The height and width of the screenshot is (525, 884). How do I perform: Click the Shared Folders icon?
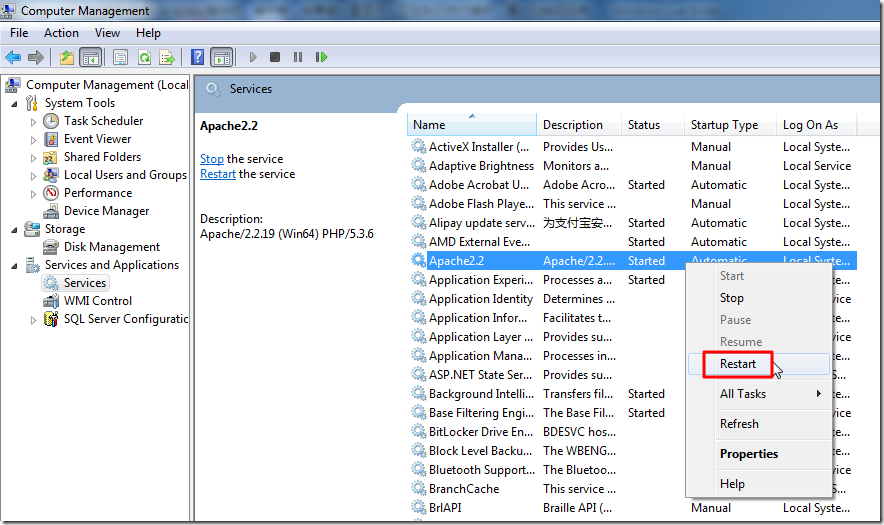[x=51, y=157]
